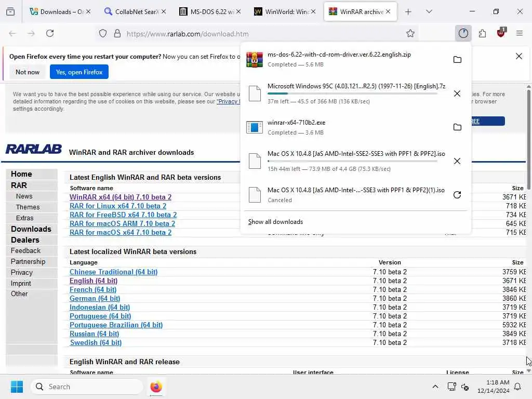Bookmark this page with the star icon
Screen dimensions: 532x399
coord(410,33)
